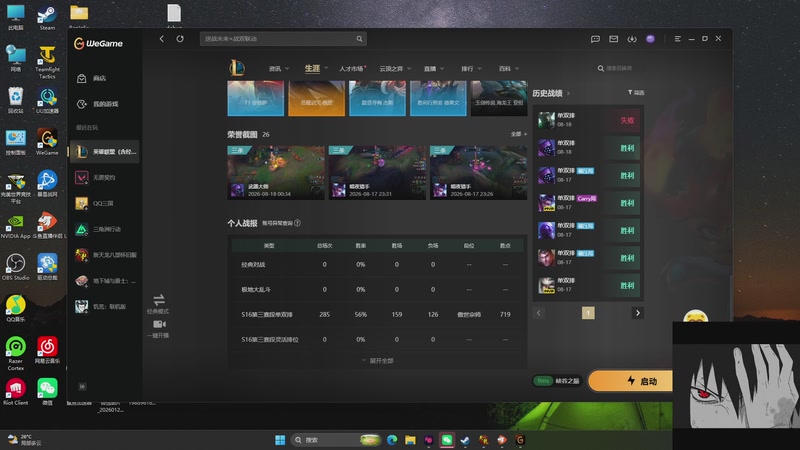This screenshot has width=800, height=450.
Task: Click the first blue T1 banner card
Action: coord(256,98)
